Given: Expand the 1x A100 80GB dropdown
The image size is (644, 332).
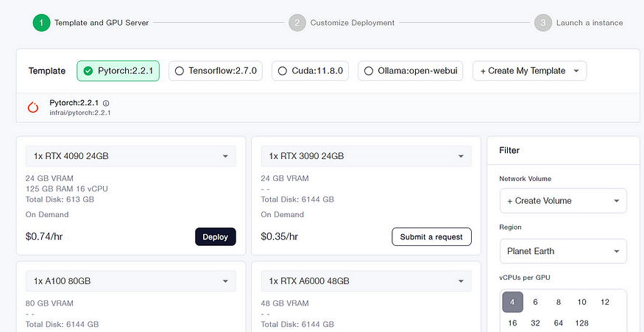Looking at the screenshot, I should tap(130, 281).
